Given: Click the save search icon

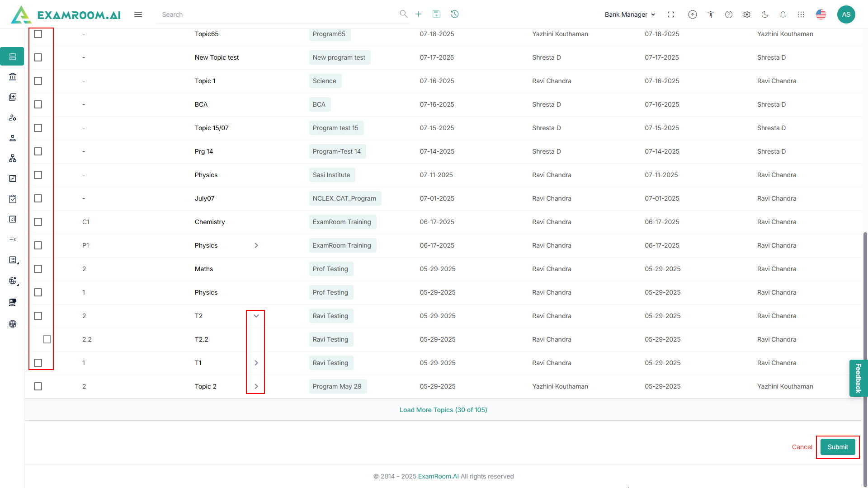Looking at the screenshot, I should pyautogui.click(x=436, y=14).
